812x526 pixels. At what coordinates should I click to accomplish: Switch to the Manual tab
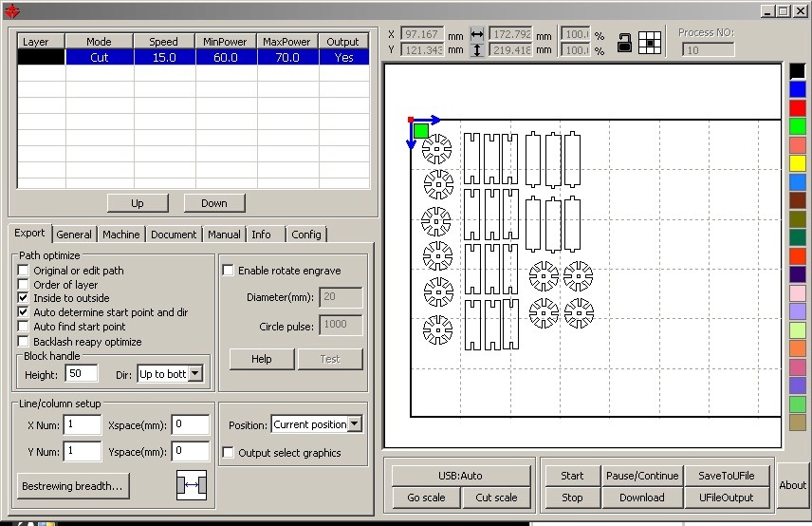(x=224, y=235)
